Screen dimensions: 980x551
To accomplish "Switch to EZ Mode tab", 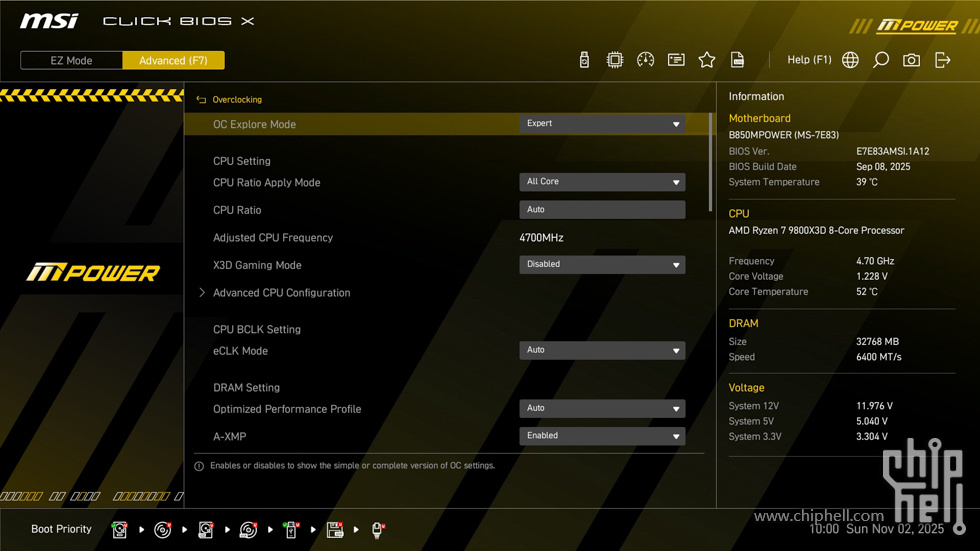I will [x=72, y=60].
